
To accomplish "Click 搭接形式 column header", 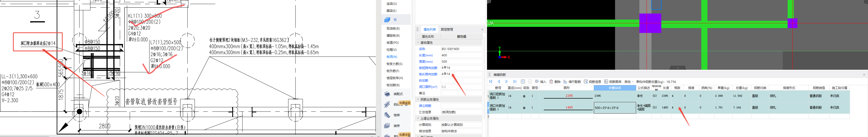I will pyautogui.click(x=789, y=88).
